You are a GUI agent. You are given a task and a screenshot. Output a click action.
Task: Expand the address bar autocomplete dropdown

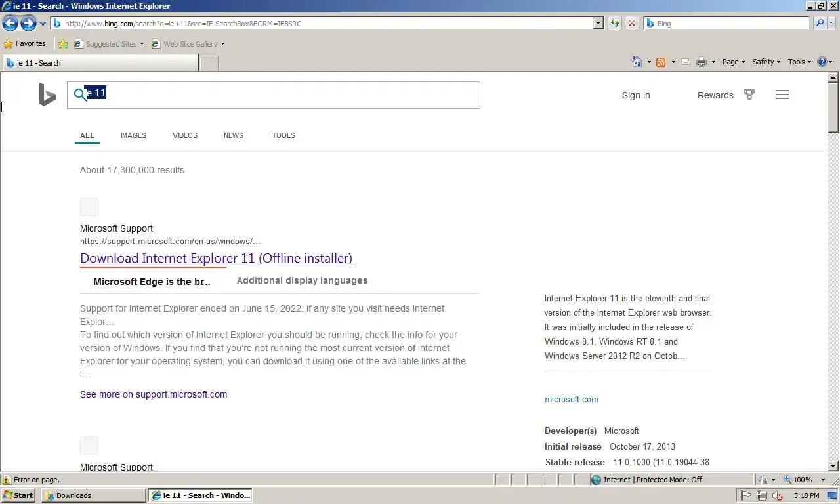click(598, 24)
